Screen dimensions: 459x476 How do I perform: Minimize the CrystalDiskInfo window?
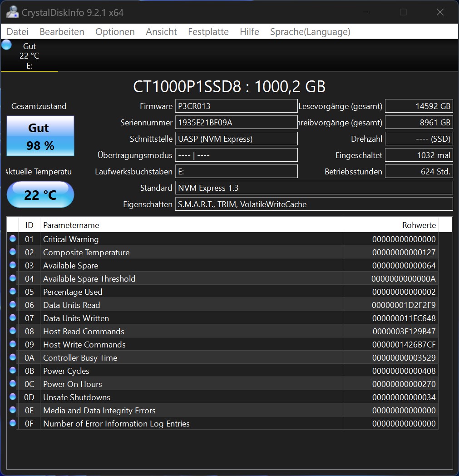(366, 12)
